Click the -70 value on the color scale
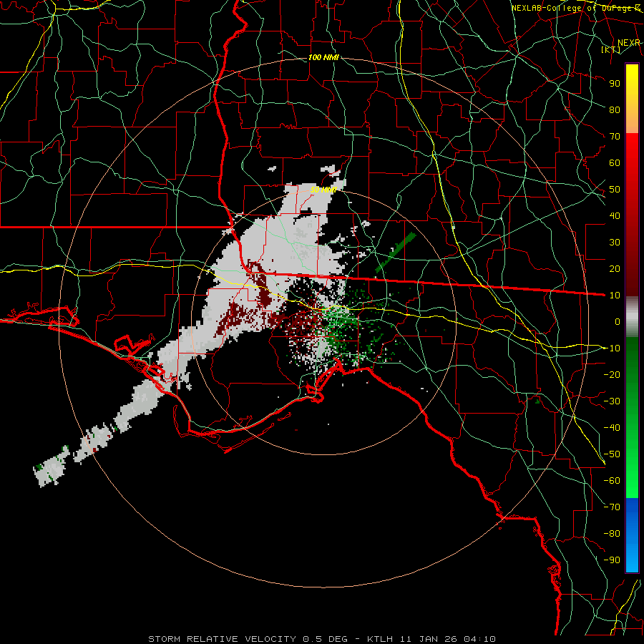Image resolution: width=644 pixels, height=644 pixels. 612,507
